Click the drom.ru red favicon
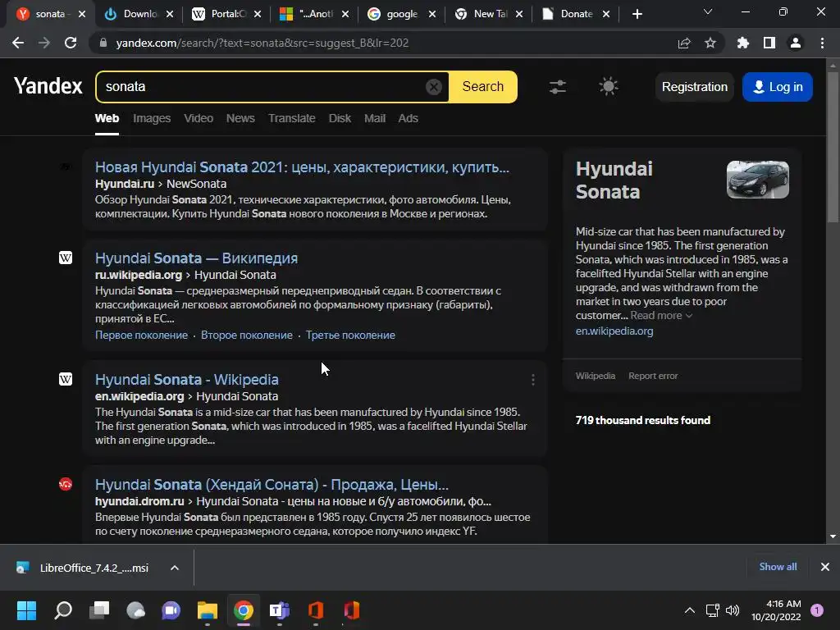The width and height of the screenshot is (840, 630). [66, 484]
